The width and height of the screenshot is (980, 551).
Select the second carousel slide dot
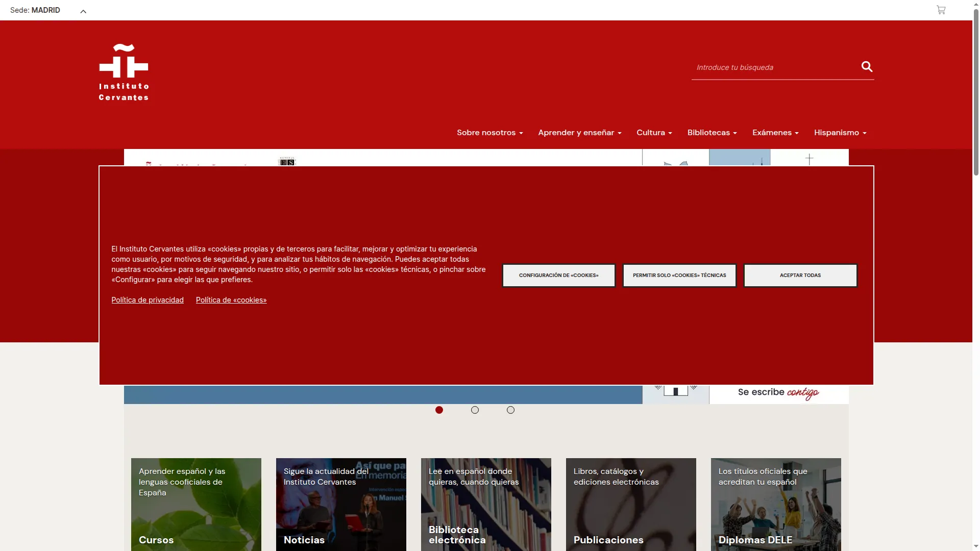tap(475, 410)
